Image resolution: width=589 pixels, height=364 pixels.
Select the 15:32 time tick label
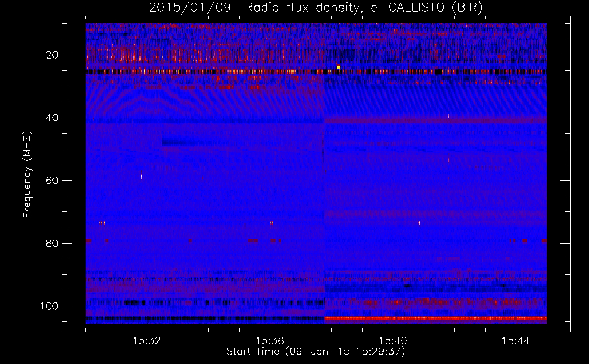coord(147,341)
